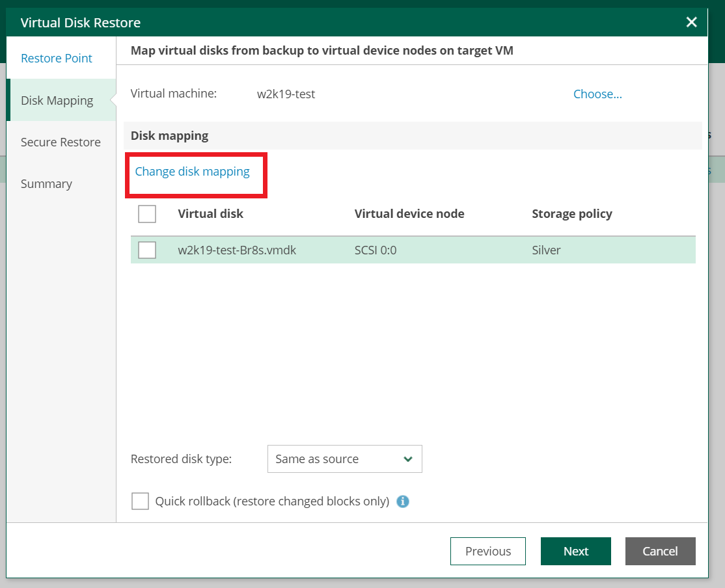The height and width of the screenshot is (588, 725).
Task: Go back with the Previous button
Action: (x=487, y=551)
